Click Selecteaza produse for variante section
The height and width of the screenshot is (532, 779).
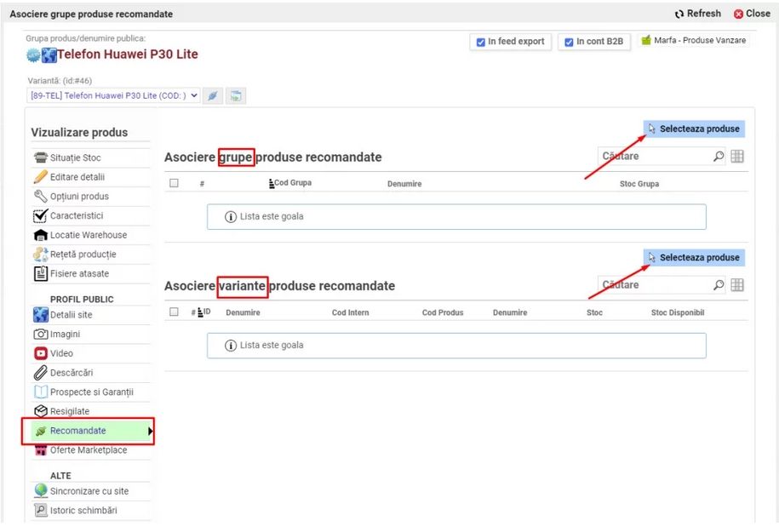693,257
